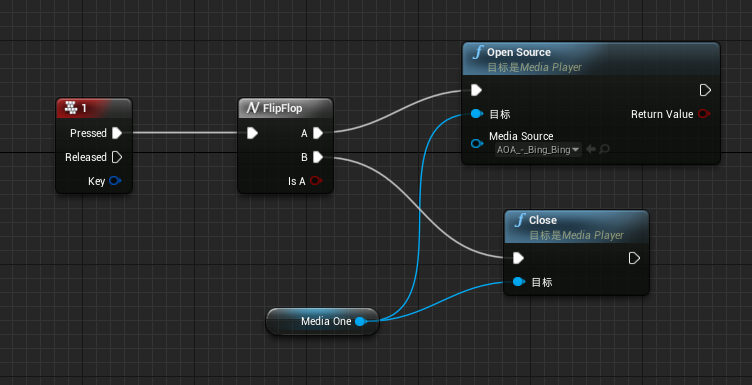Click the Open Source output execution pin
Image resolution: width=752 pixels, height=385 pixels.
pyautogui.click(x=705, y=90)
